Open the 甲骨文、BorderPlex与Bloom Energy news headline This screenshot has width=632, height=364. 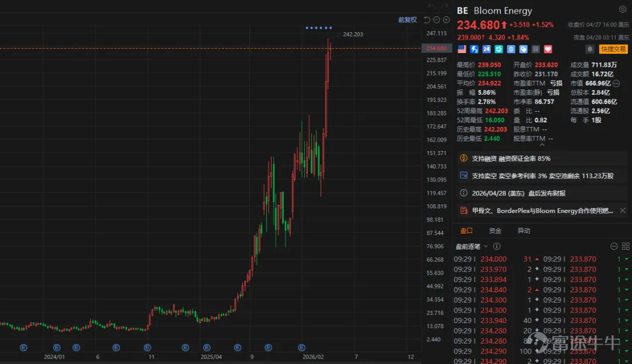pos(542,211)
